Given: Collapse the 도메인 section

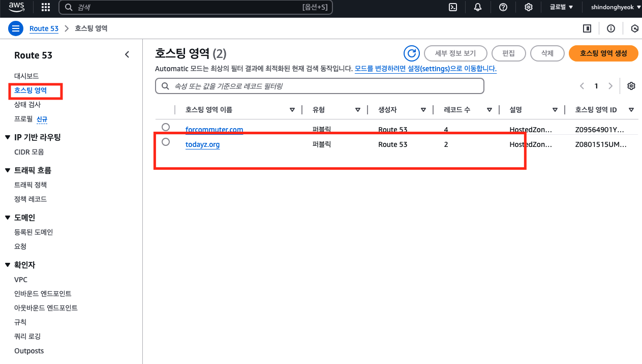Looking at the screenshot, I should click(x=8, y=218).
